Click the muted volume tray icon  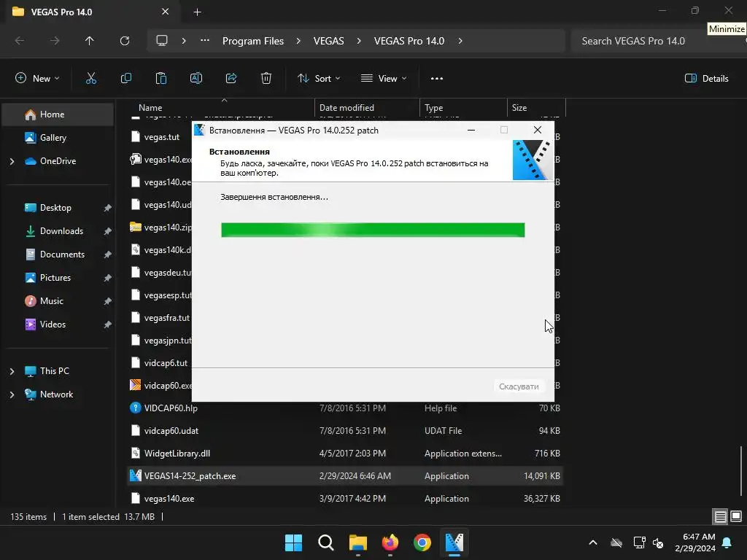pos(659,542)
